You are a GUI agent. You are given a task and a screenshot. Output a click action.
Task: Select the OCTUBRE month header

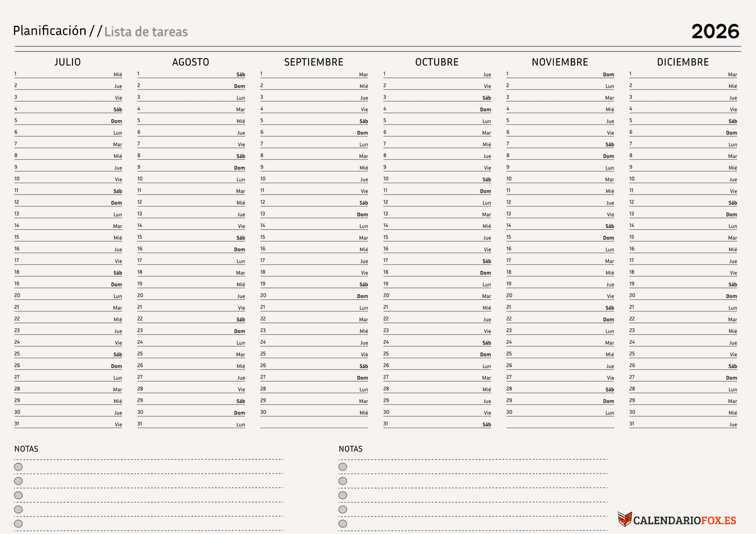(437, 62)
